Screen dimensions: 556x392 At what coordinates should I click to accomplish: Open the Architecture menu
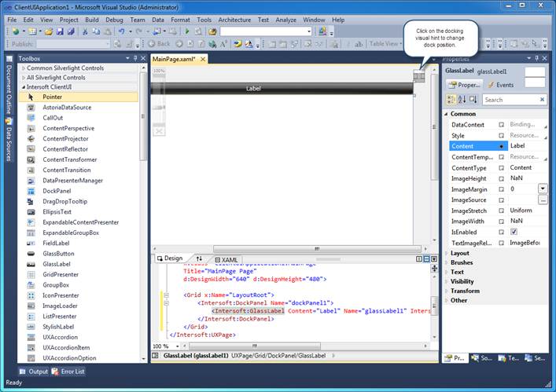(x=234, y=20)
